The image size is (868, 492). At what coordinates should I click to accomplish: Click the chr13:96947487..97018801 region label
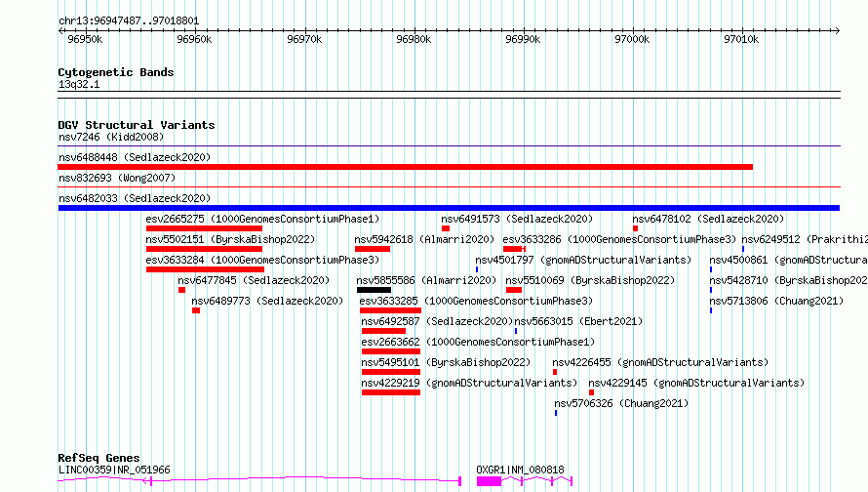click(129, 21)
